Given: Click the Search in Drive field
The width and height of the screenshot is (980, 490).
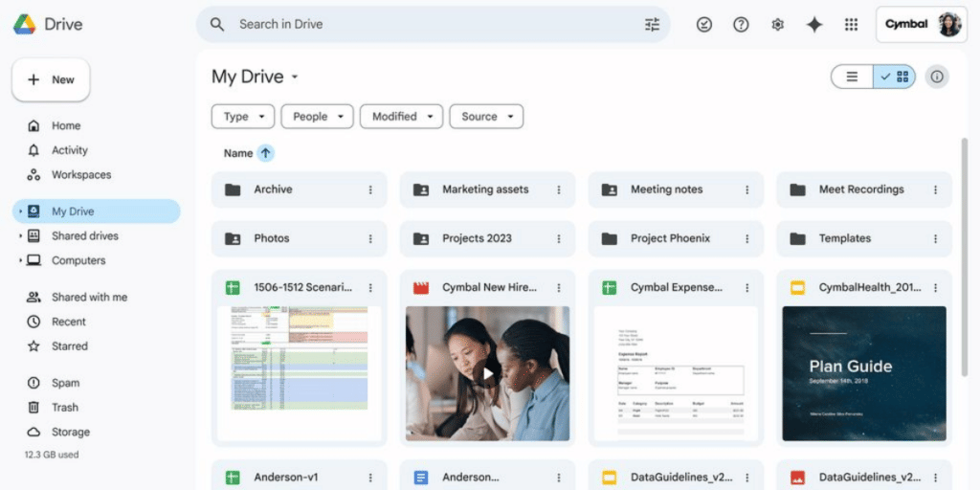Looking at the screenshot, I should [x=434, y=24].
